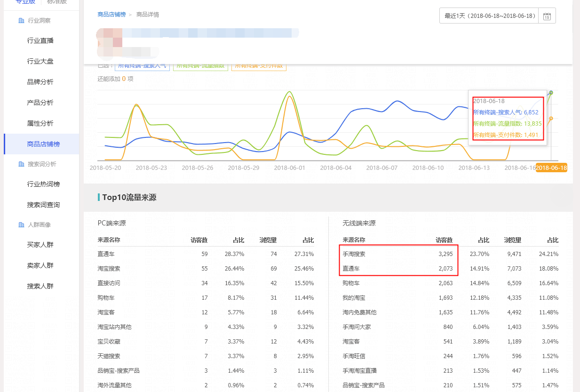Go to 行业大盘 in the sidebar
The height and width of the screenshot is (392, 580).
tap(40, 61)
